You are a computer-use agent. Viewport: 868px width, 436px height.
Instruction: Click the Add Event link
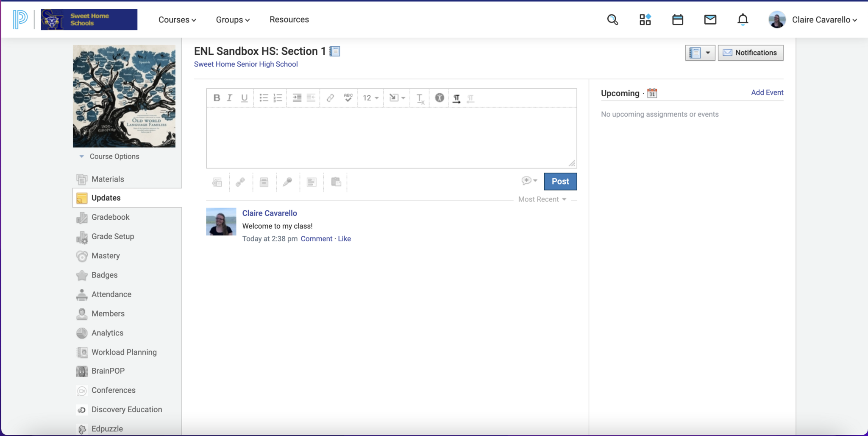[767, 92]
